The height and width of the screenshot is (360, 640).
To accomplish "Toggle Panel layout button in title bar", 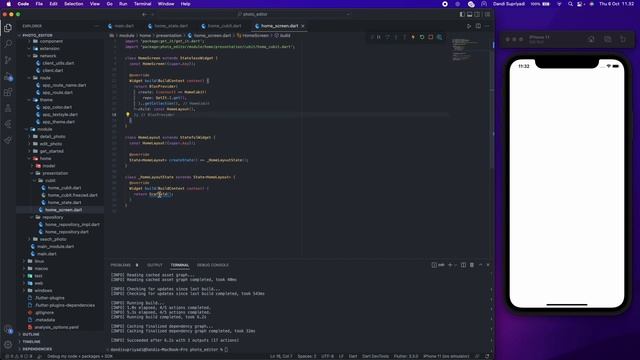I will click(x=469, y=14).
